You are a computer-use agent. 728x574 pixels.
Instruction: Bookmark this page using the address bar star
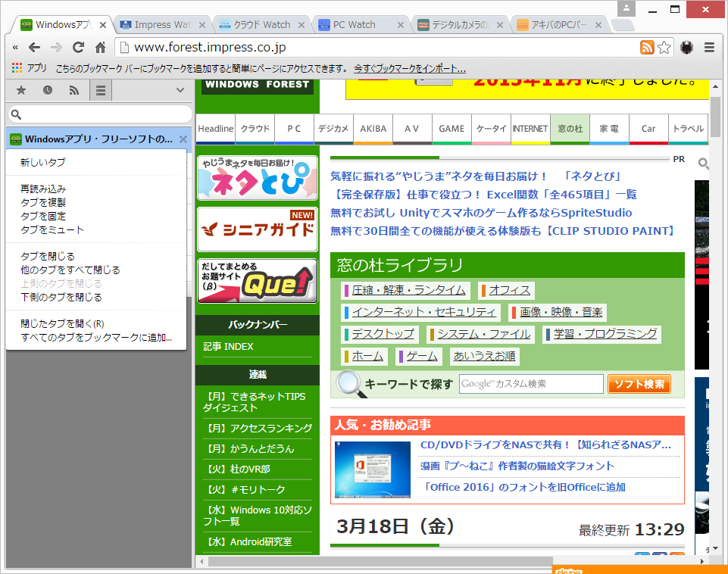tap(664, 47)
